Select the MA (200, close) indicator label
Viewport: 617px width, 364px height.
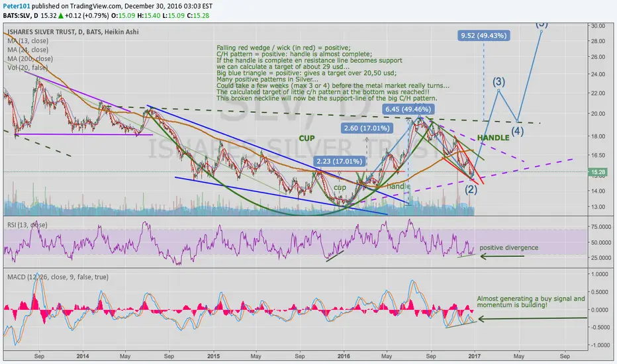point(30,59)
